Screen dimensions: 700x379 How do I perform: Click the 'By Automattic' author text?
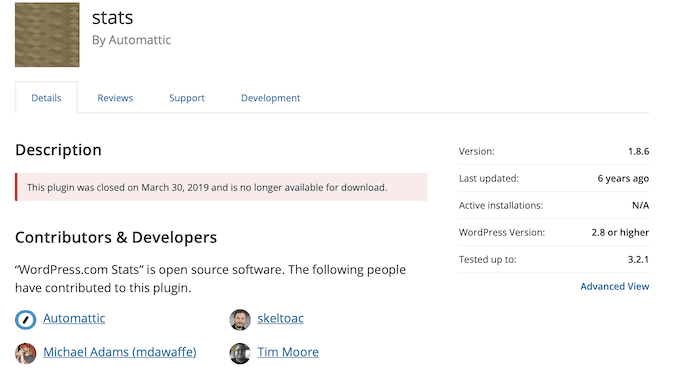pos(131,40)
